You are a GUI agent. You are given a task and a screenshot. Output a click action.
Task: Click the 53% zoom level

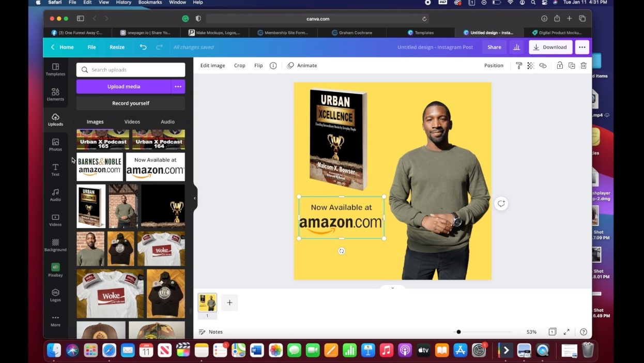coord(531,332)
